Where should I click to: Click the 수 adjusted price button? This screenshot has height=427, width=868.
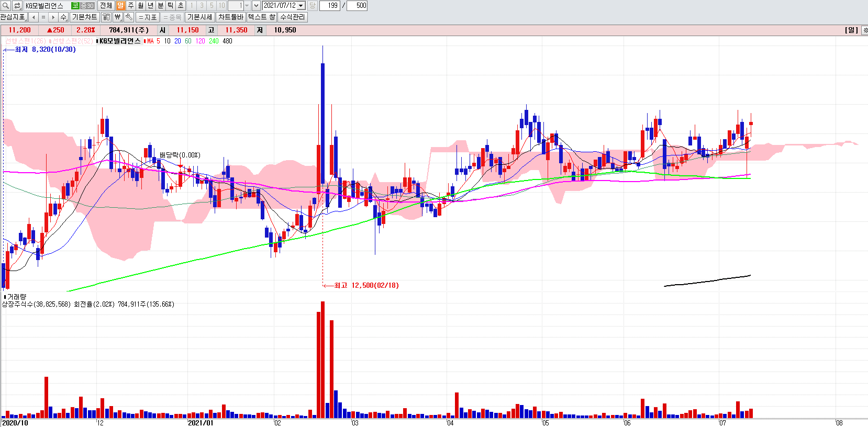pos(63,17)
